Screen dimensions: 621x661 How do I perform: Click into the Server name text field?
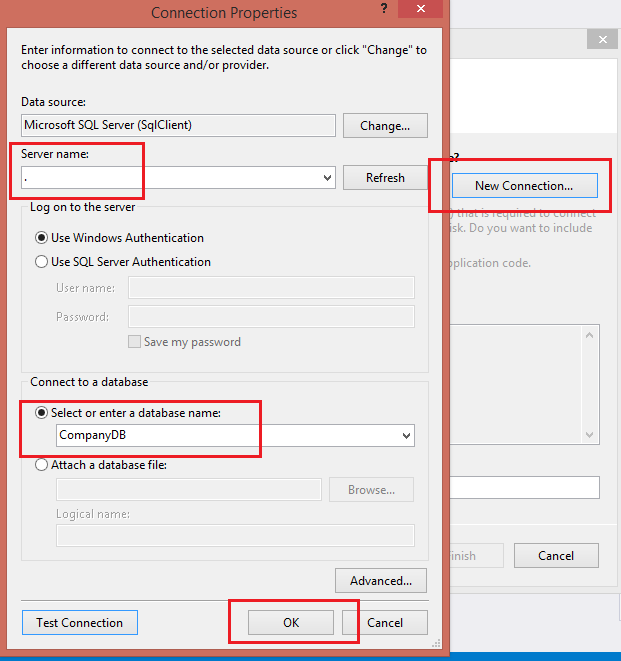pyautogui.click(x=170, y=178)
